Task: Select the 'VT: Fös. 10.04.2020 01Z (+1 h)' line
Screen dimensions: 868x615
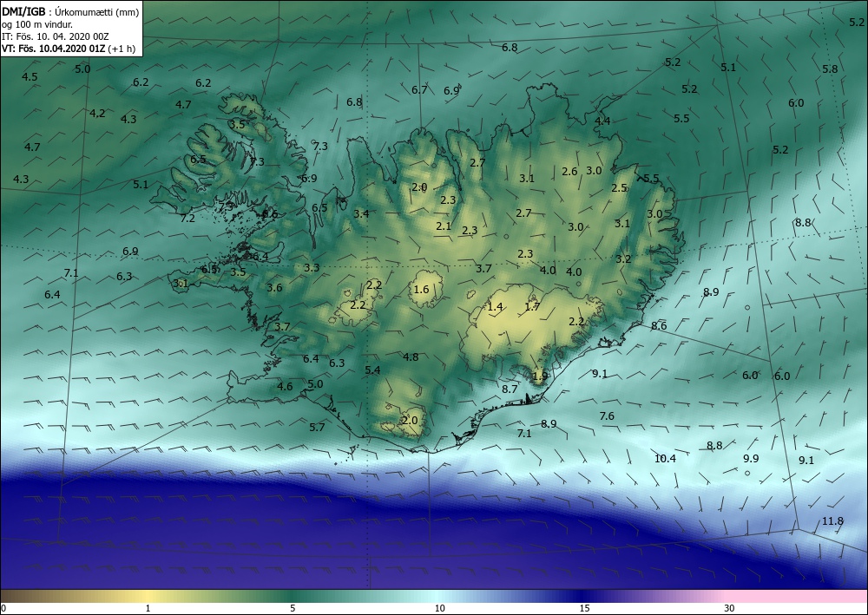Action: pyautogui.click(x=68, y=48)
